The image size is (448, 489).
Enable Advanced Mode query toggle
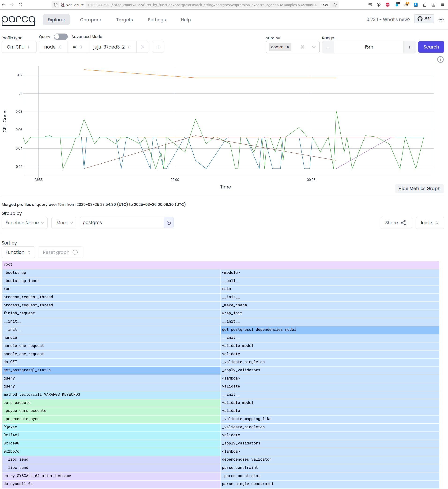pos(60,37)
